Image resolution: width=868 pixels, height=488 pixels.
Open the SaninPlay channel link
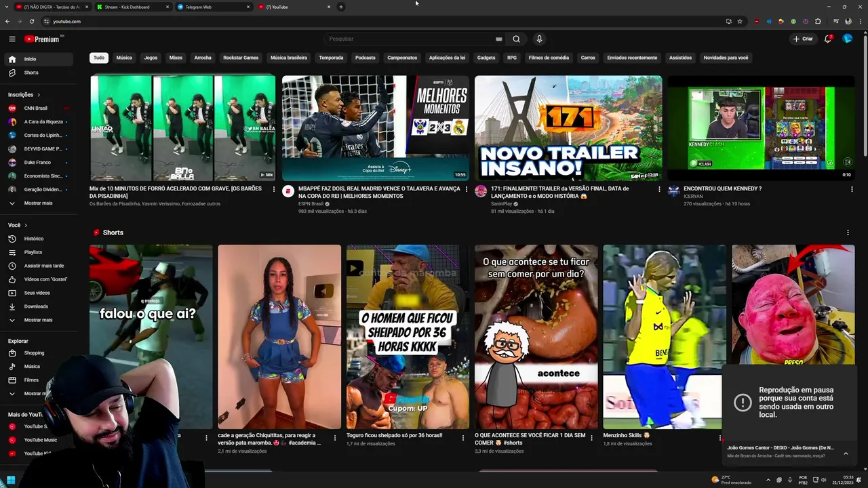501,204
